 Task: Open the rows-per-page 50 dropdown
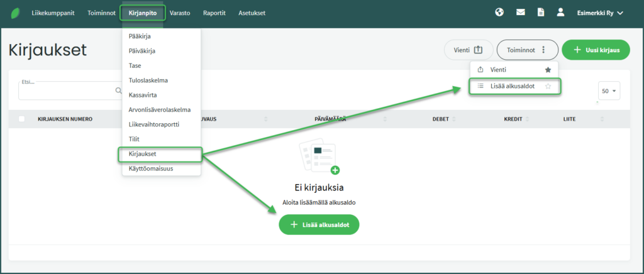(x=609, y=91)
